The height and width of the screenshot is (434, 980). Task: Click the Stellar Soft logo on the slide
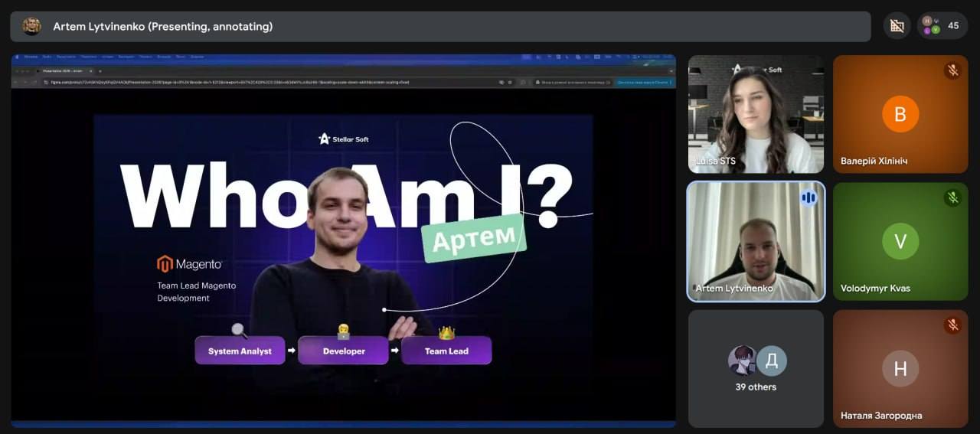343,139
